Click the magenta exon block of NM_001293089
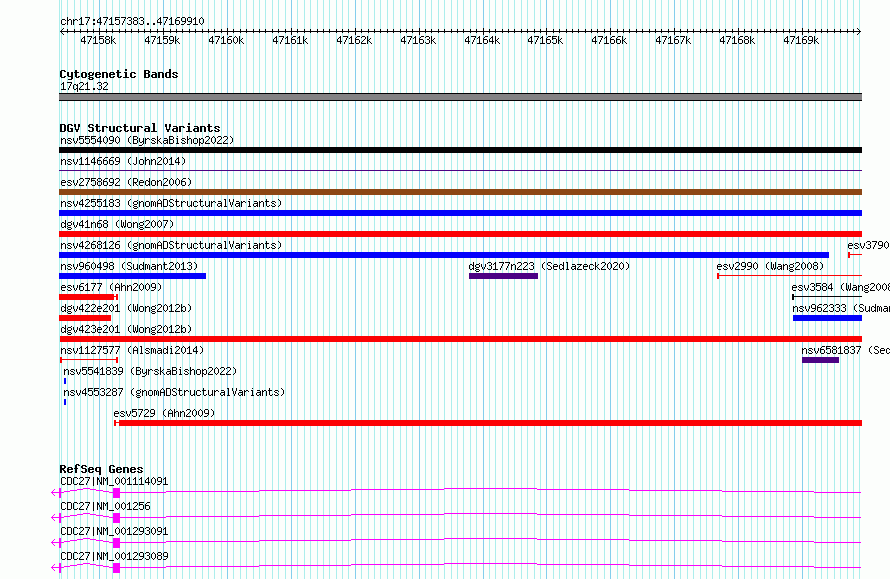The width and height of the screenshot is (890, 579). tap(116, 568)
